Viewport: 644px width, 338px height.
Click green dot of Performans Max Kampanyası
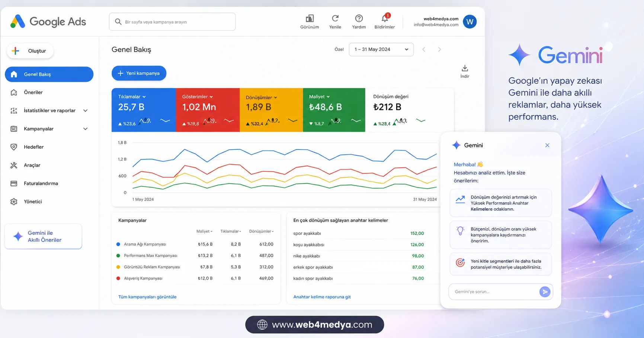118,255
